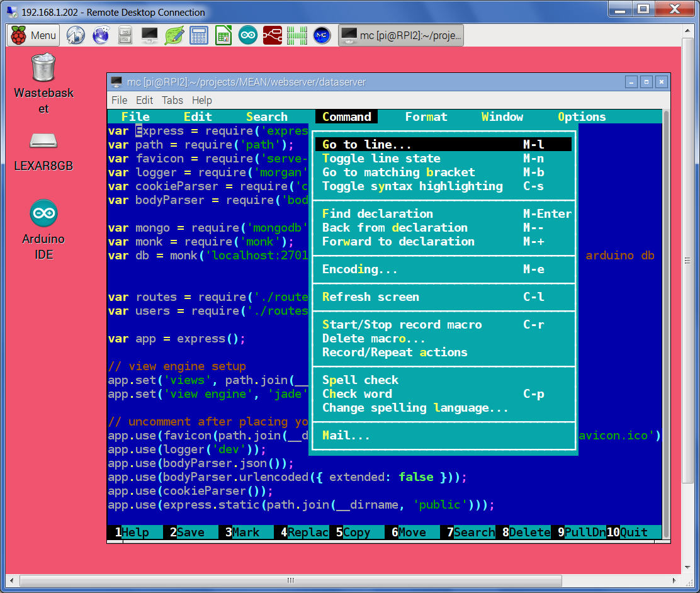Select the LEXAR8GB drive on the desktop
The image size is (700, 593).
pos(43,142)
